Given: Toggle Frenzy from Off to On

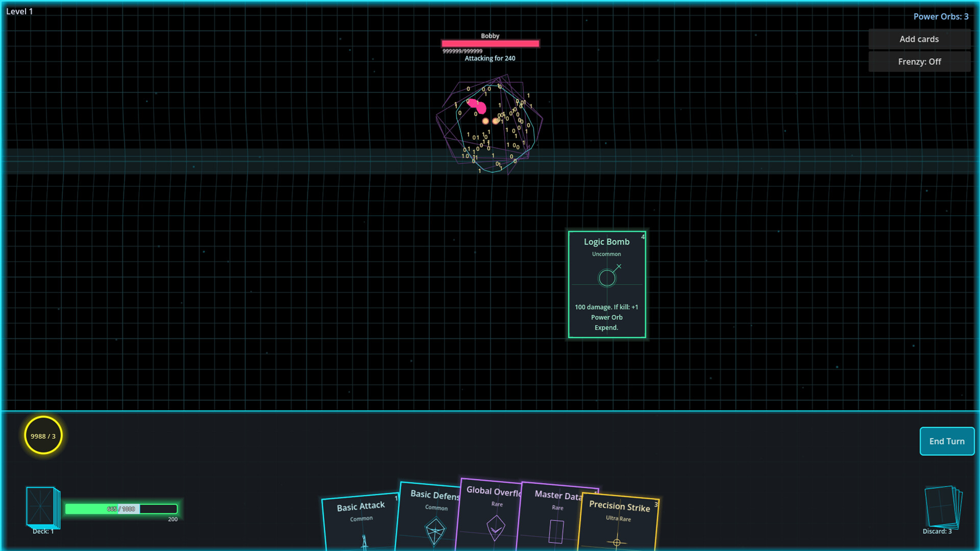Looking at the screenshot, I should tap(919, 61).
